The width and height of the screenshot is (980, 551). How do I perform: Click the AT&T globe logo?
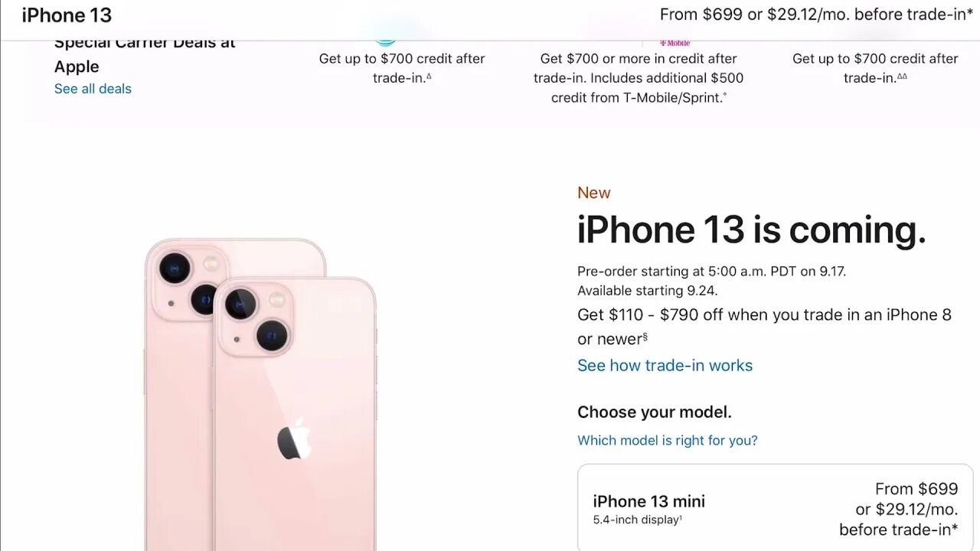pos(386,43)
